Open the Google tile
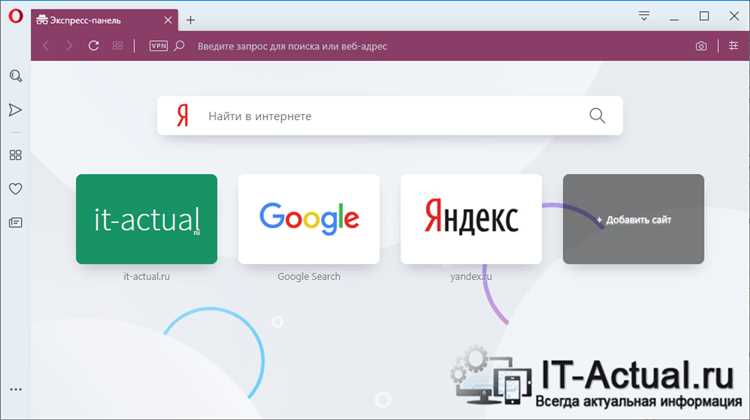 coord(309,219)
